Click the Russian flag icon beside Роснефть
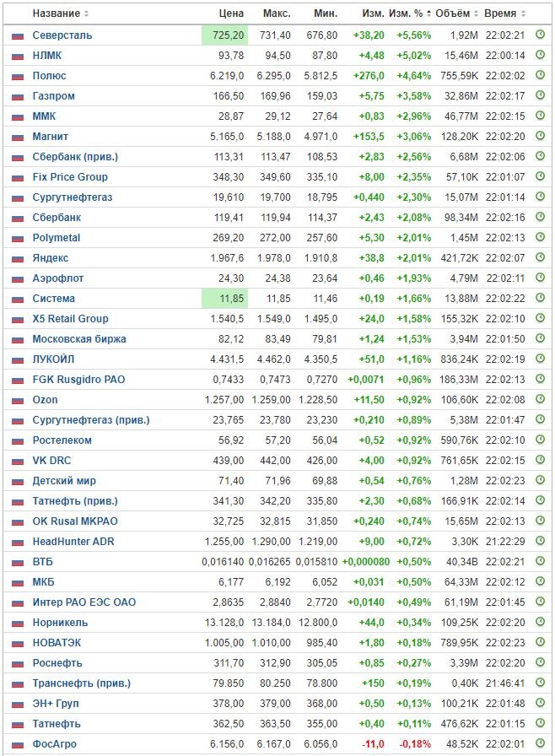 point(18,664)
